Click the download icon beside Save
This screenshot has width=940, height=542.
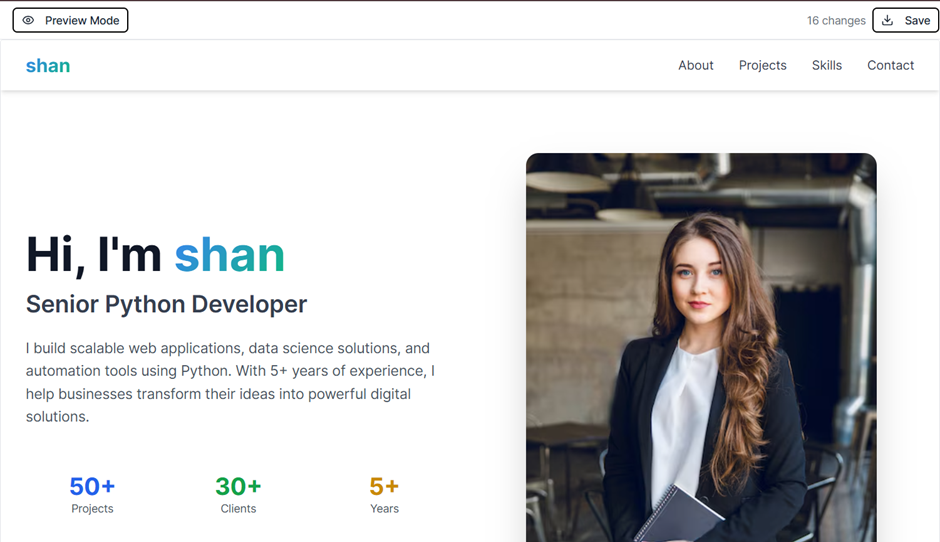[x=887, y=20]
